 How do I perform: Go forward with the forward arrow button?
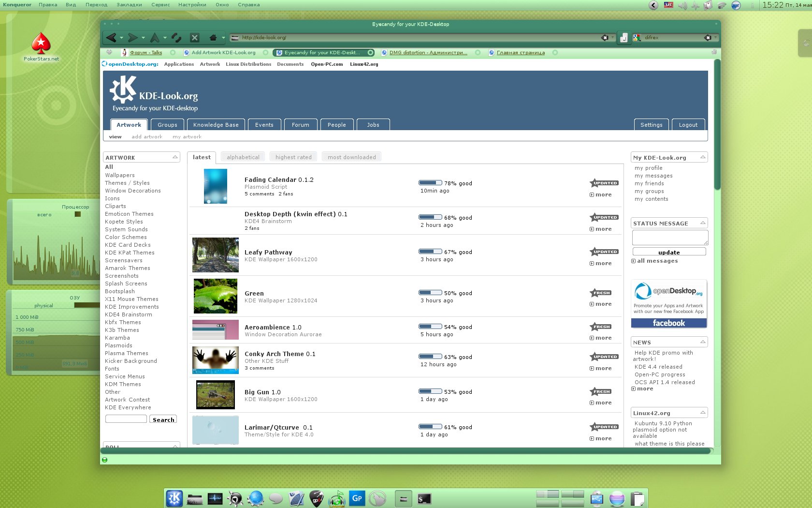click(x=133, y=37)
